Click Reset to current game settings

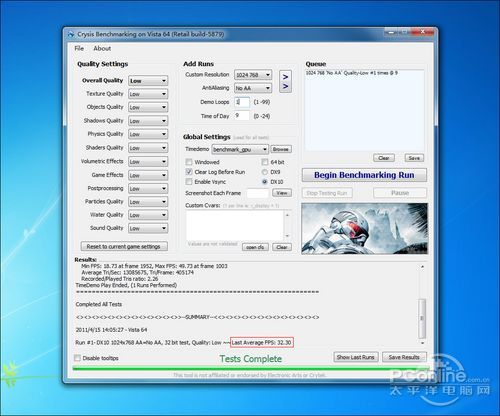[x=124, y=247]
